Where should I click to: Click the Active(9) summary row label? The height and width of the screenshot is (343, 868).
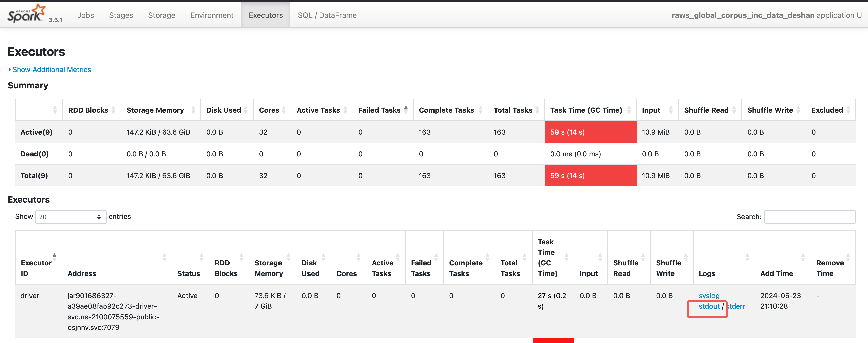tap(36, 132)
